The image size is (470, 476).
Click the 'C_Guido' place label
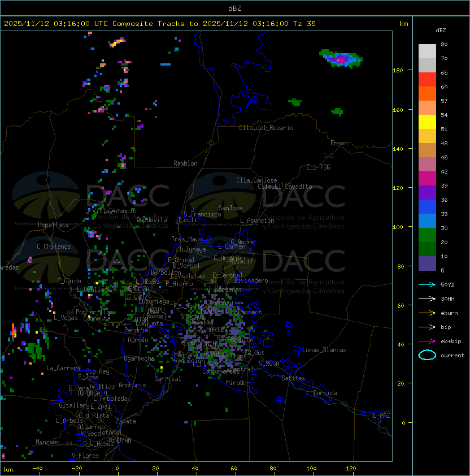click(x=69, y=281)
